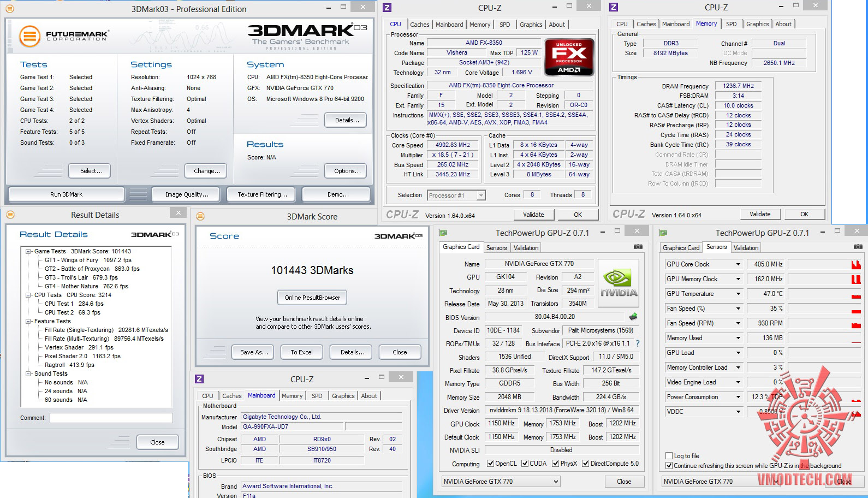The width and height of the screenshot is (868, 498).
Task: Export the score using To Excel
Action: point(301,352)
